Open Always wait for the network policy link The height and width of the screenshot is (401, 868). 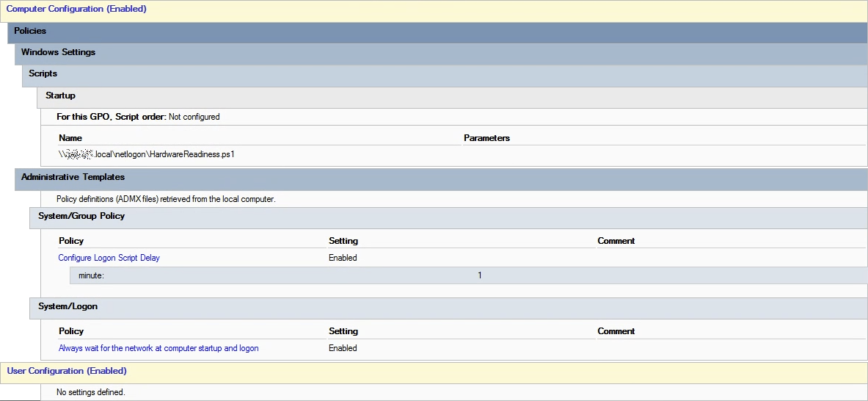(x=158, y=348)
